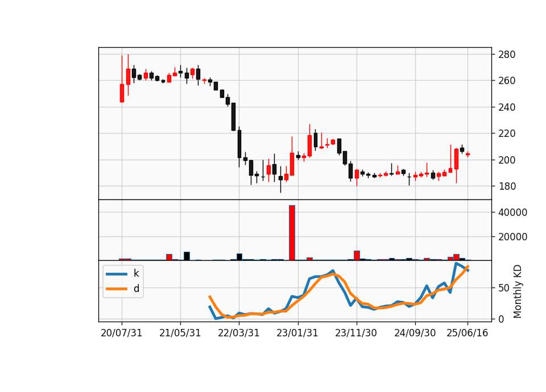Image resolution: width=546 pixels, height=392 pixels.
Task: Click the 50 tick on KD axis
Action: click(x=504, y=288)
